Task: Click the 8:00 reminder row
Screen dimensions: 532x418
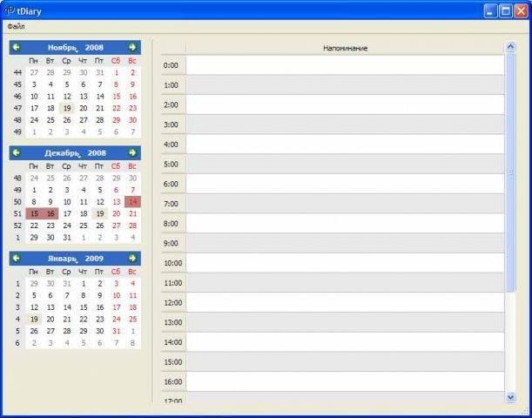Action: pyautogui.click(x=345, y=223)
